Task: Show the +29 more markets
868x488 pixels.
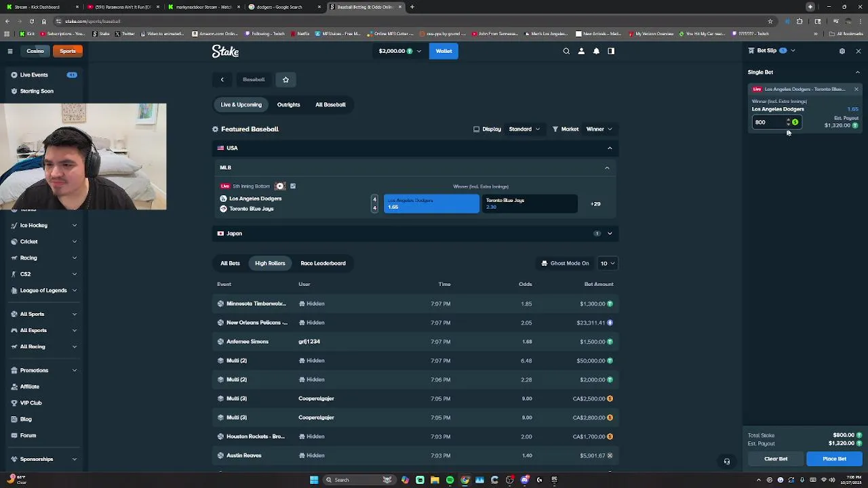Action: (x=595, y=203)
